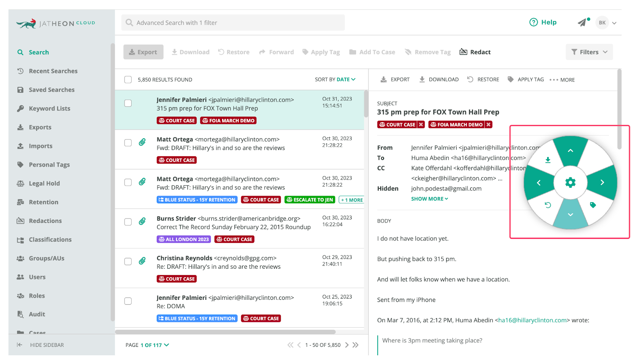Open the BK user account menu
The height and width of the screenshot is (364, 638).
606,23
